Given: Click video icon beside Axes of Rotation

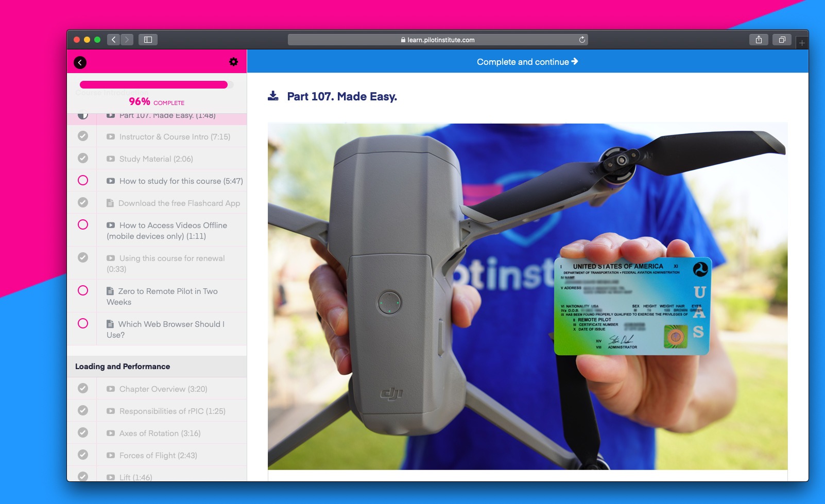Looking at the screenshot, I should (111, 433).
